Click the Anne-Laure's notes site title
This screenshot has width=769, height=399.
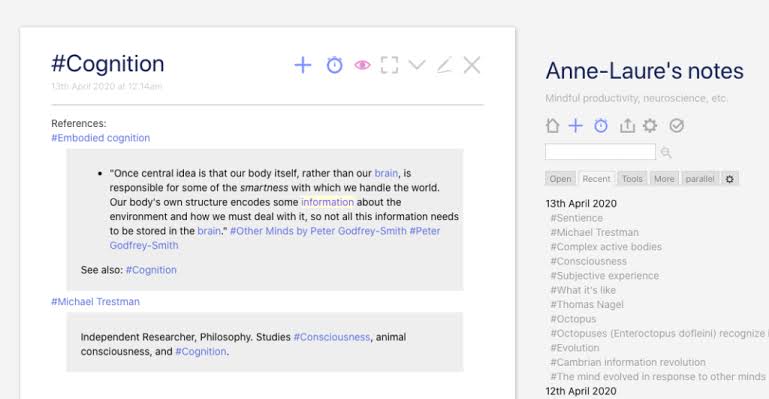point(644,71)
